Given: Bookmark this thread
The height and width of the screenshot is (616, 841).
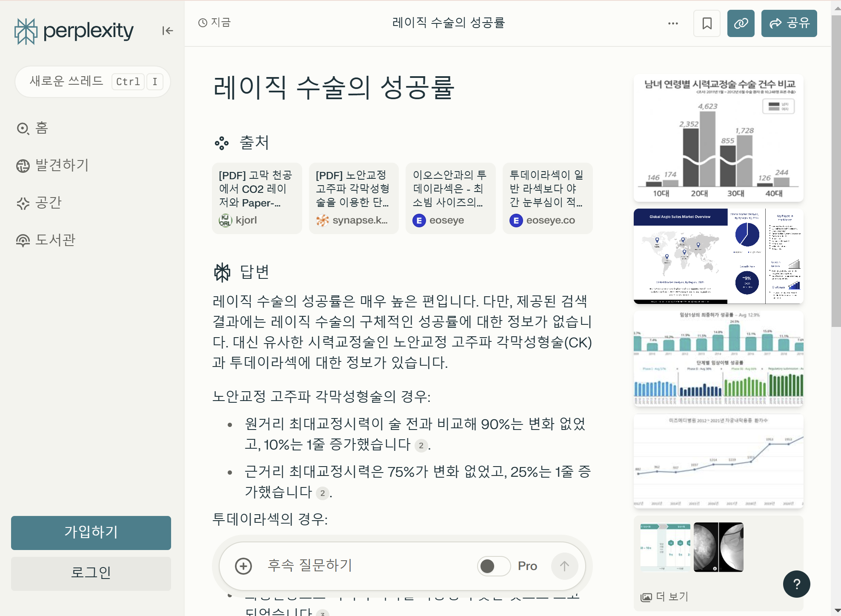Looking at the screenshot, I should coord(707,23).
